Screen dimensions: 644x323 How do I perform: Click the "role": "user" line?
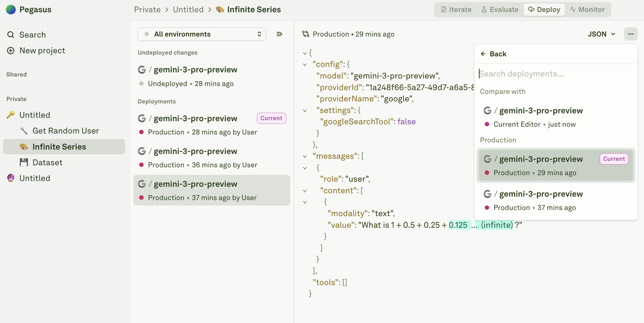[x=345, y=179]
